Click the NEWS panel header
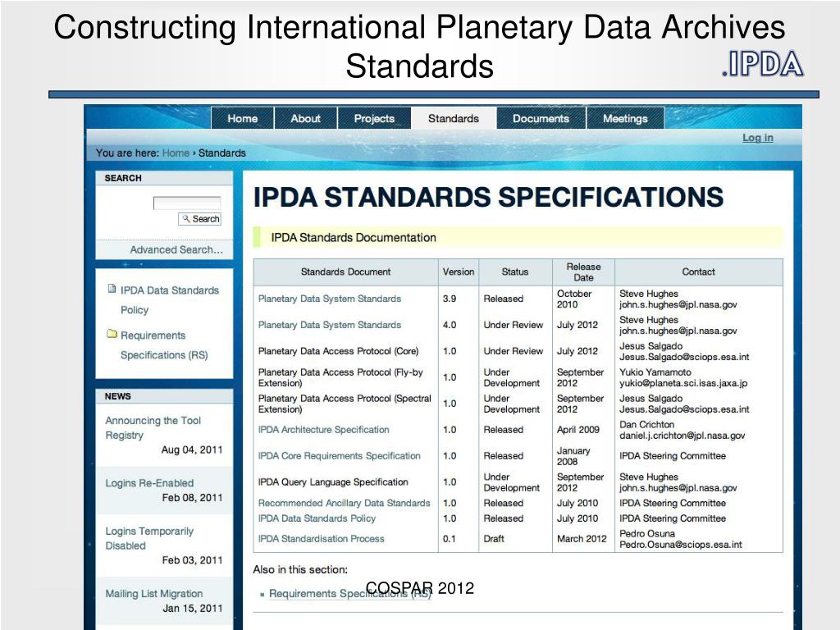 coord(164,396)
